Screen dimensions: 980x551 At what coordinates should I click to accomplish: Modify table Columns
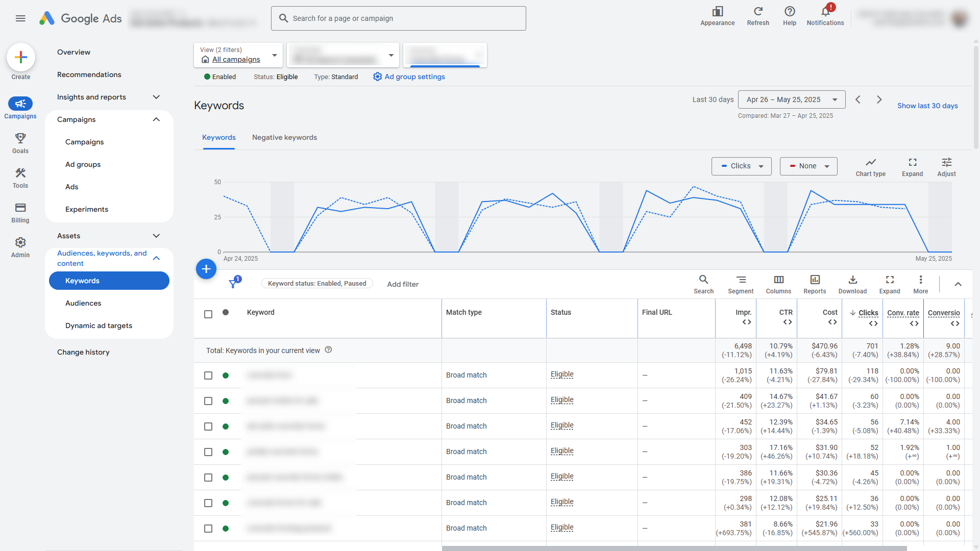point(778,284)
